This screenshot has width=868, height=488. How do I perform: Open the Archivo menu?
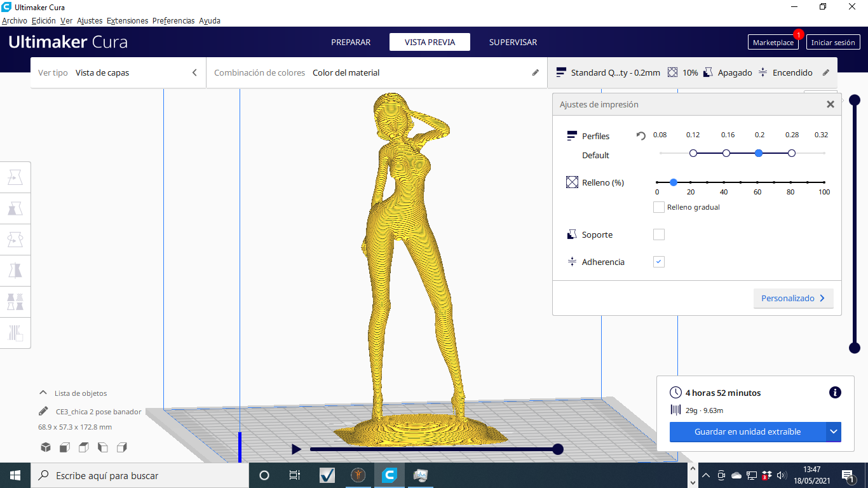[x=15, y=20]
